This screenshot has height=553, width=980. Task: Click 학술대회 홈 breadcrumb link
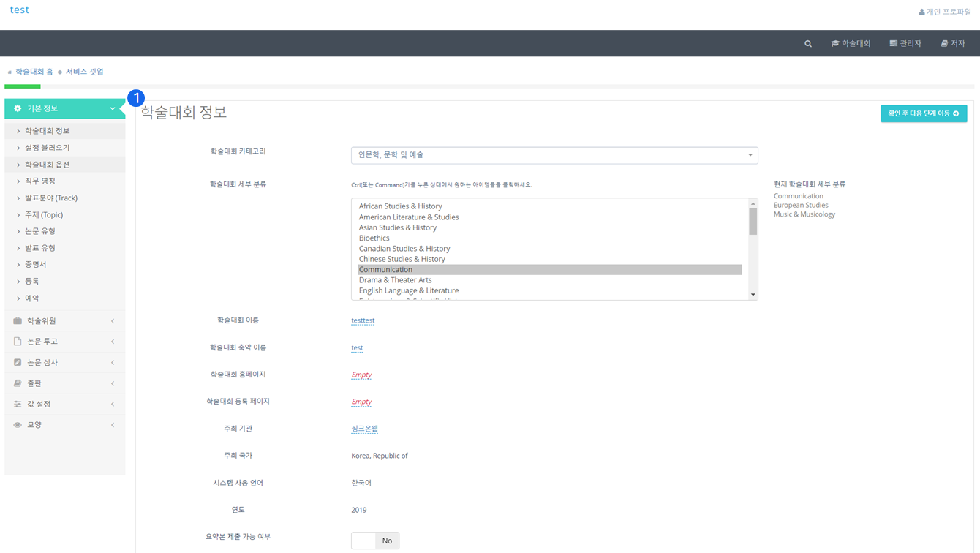pyautogui.click(x=34, y=72)
